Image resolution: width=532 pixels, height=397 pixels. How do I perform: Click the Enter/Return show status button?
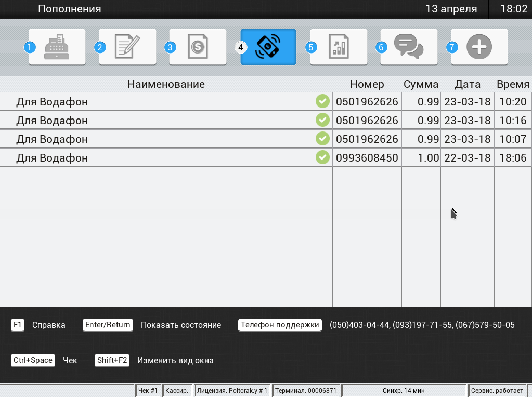pyautogui.click(x=108, y=325)
